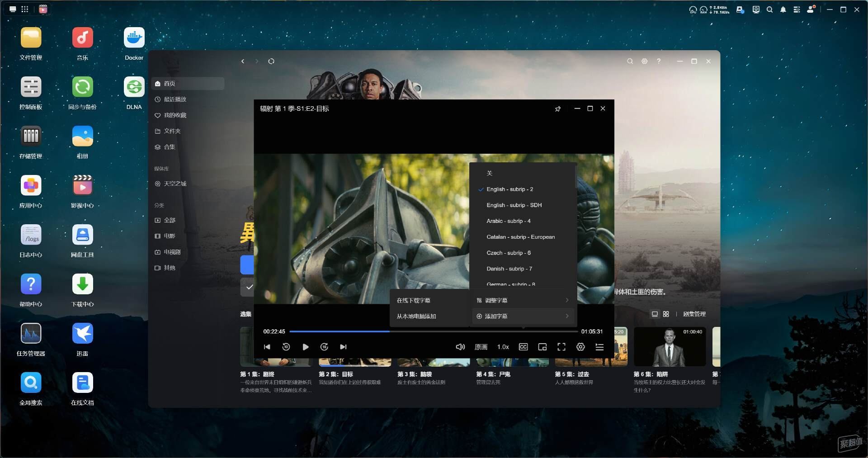Select English - subrip - 2 subtitle
This screenshot has height=458, width=868.
point(523,189)
